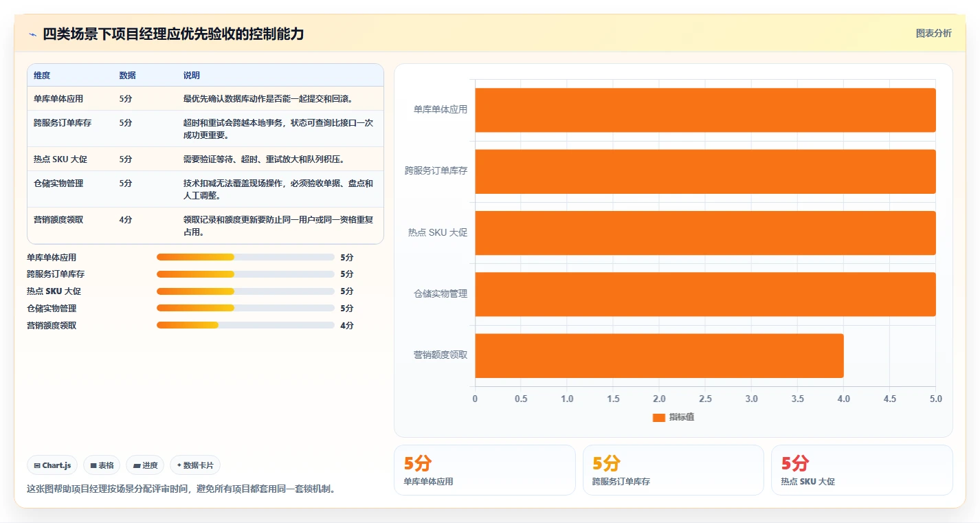The width and height of the screenshot is (980, 523).
Task: Click x-axis tick label 5.0
Action: tap(936, 399)
